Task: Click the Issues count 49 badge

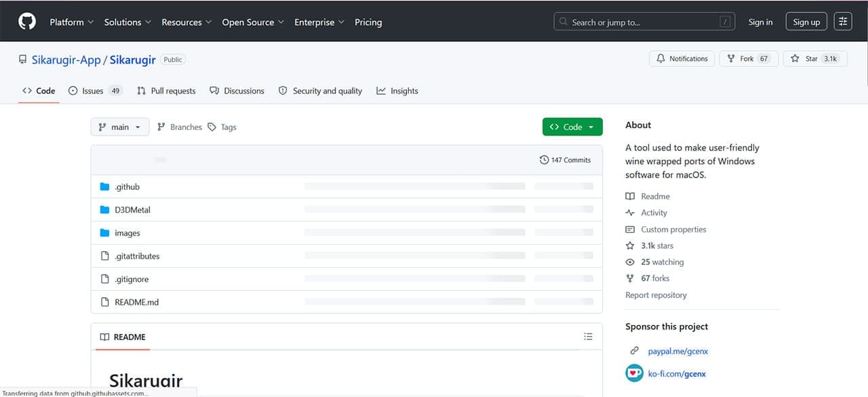Action: pos(115,91)
